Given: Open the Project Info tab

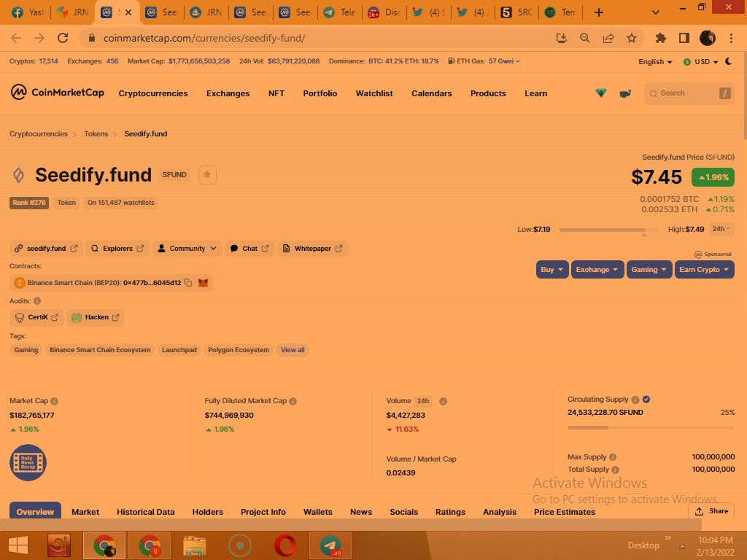Looking at the screenshot, I should 263,512.
